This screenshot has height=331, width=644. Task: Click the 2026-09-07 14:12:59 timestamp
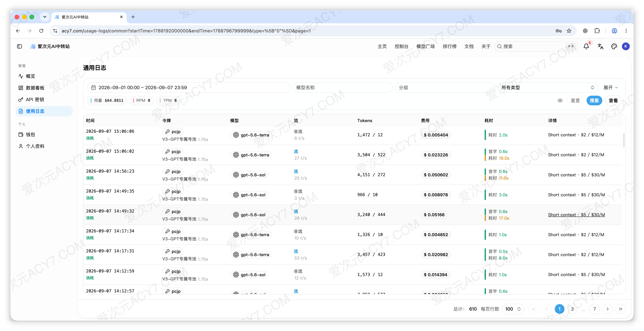pos(110,271)
